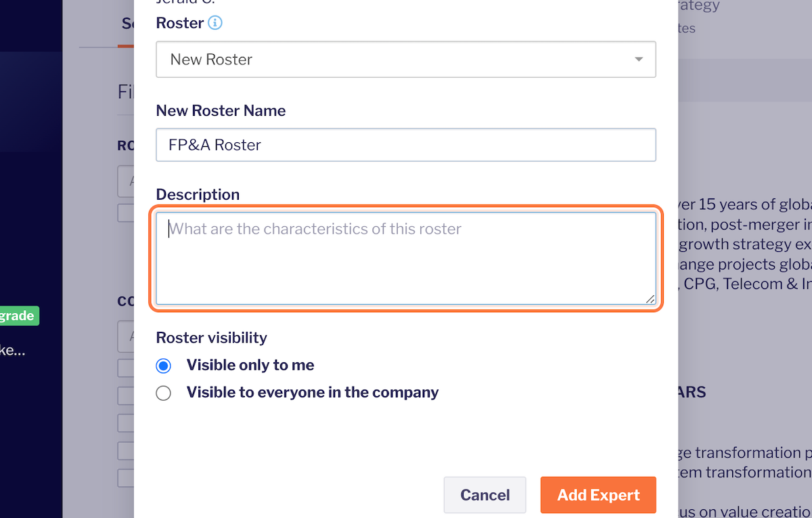Choose 'Visible to everyone in the company' radio
Viewport: 812px width, 518px height.
pyautogui.click(x=164, y=393)
